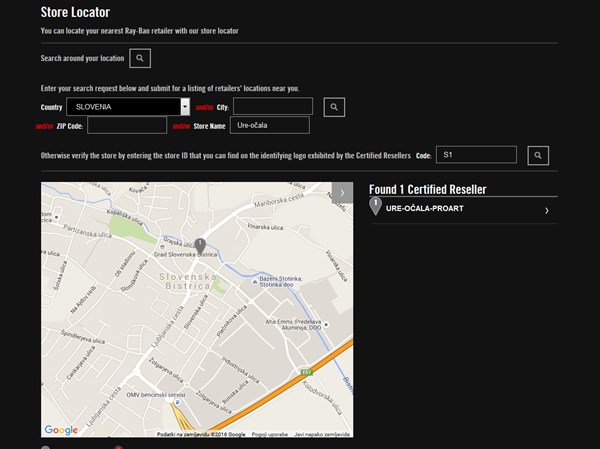Click the E57 highway shield on the map
The image size is (600, 449).
(x=307, y=372)
